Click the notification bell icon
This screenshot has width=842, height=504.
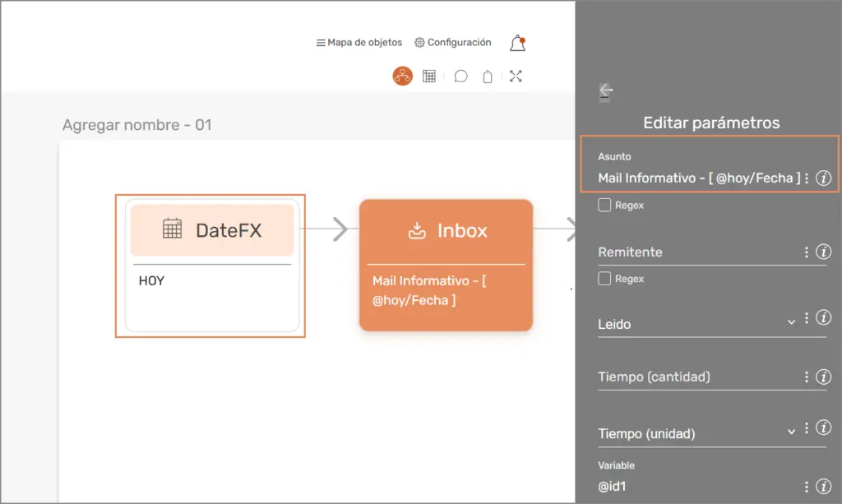pos(517,43)
